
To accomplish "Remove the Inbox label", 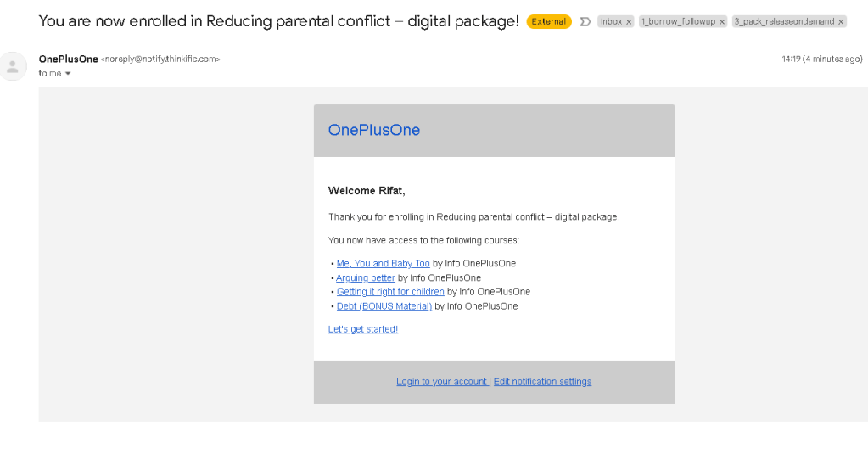I will pyautogui.click(x=629, y=22).
